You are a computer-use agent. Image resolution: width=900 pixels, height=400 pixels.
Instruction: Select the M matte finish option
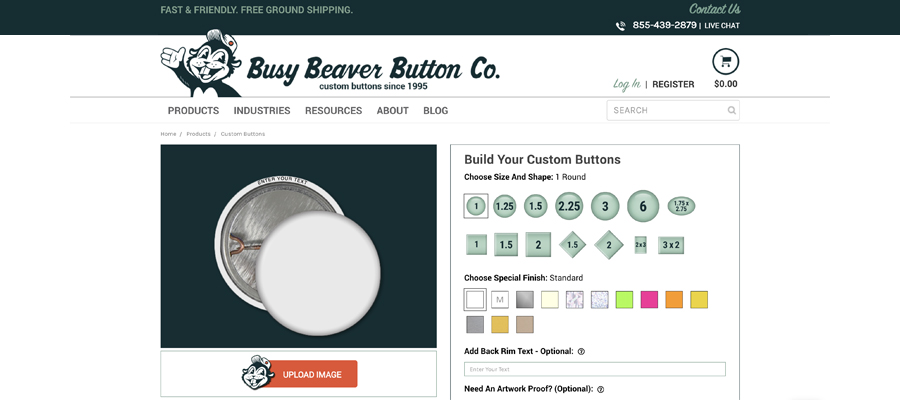[x=500, y=300]
